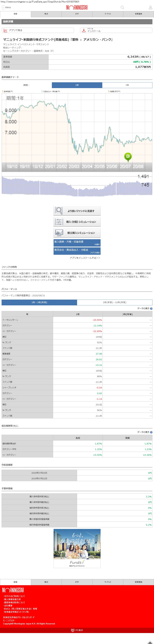The width and height of the screenshot is (154, 644).
Task: Click the search magnifier icon
Action: coord(122,8)
